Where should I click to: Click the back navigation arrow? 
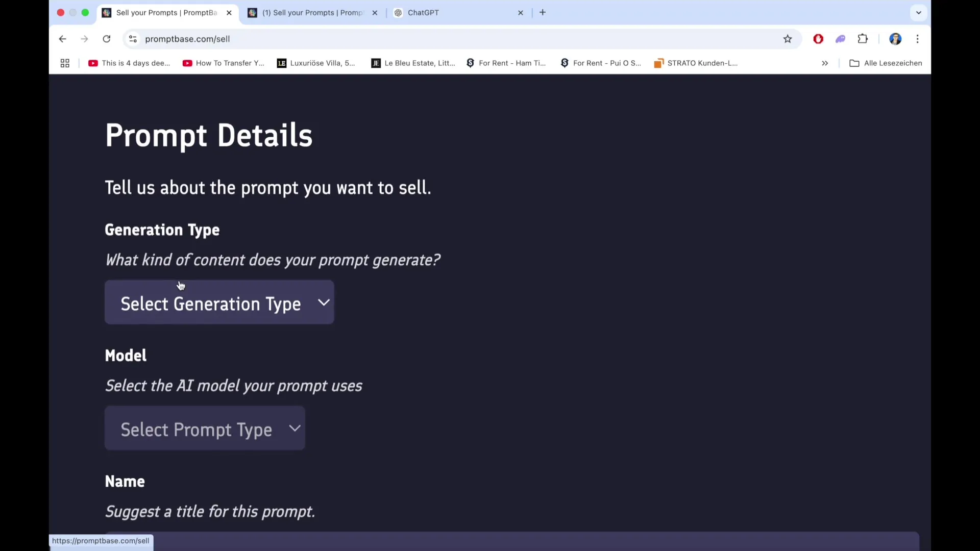62,39
